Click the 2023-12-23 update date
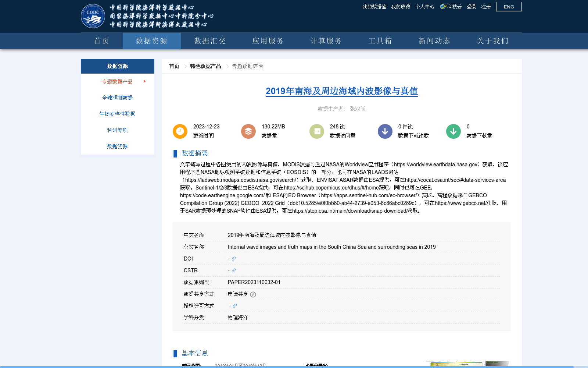Viewport: 588px width, 368px height. (x=206, y=127)
